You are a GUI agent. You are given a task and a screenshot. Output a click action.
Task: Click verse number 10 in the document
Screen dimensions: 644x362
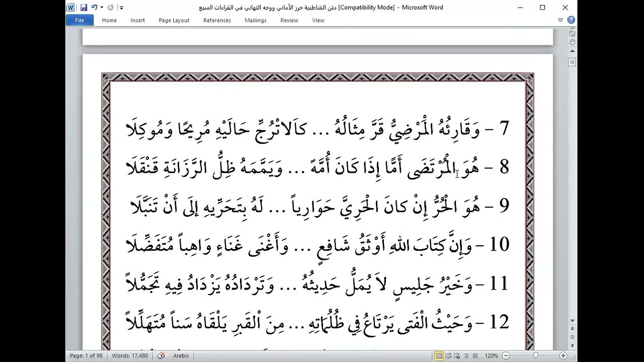499,245
